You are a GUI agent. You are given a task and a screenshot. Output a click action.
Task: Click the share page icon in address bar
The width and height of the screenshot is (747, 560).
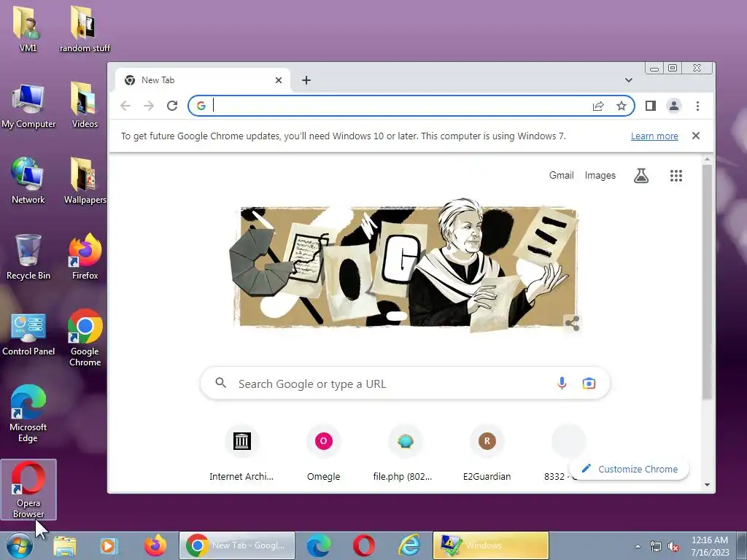(598, 106)
